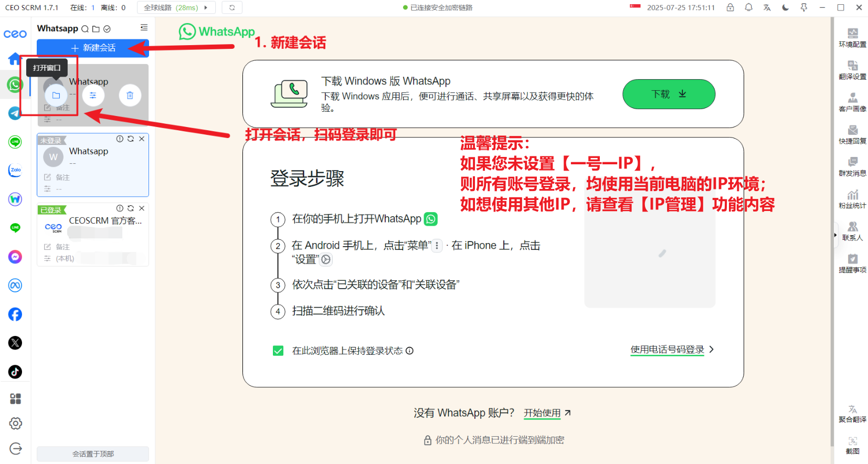
Task: Click the right tool panel collapse arrow
Action: (x=835, y=235)
